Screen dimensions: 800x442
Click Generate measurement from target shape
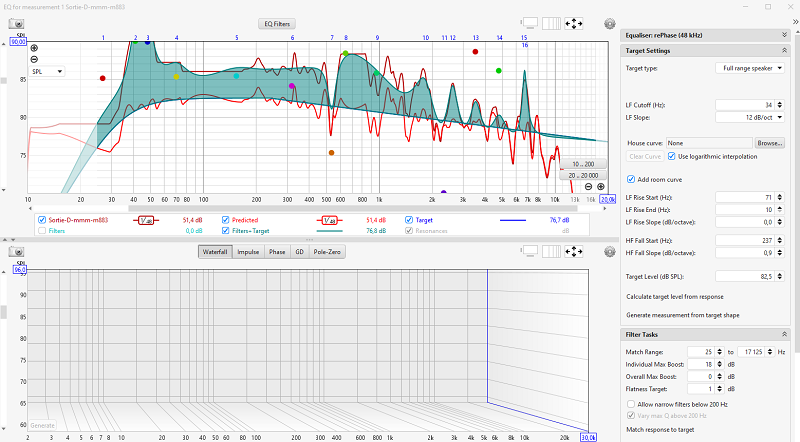(683, 315)
